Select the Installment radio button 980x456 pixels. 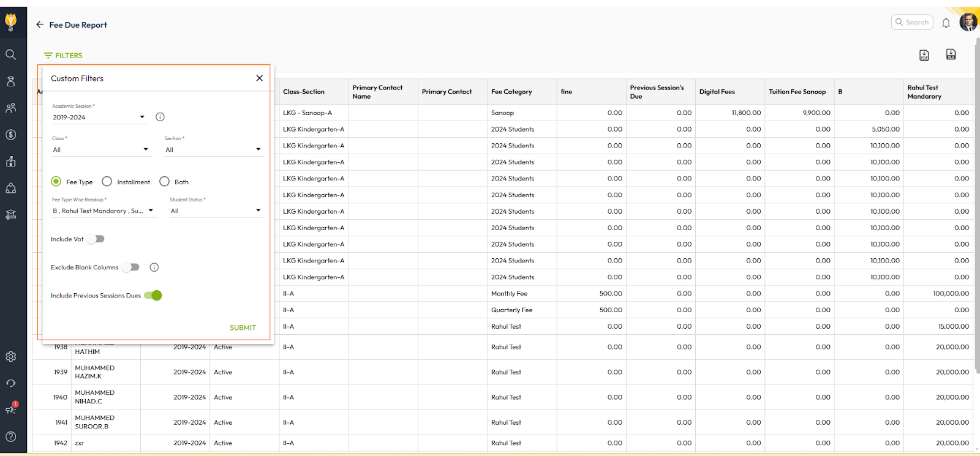pyautogui.click(x=107, y=182)
